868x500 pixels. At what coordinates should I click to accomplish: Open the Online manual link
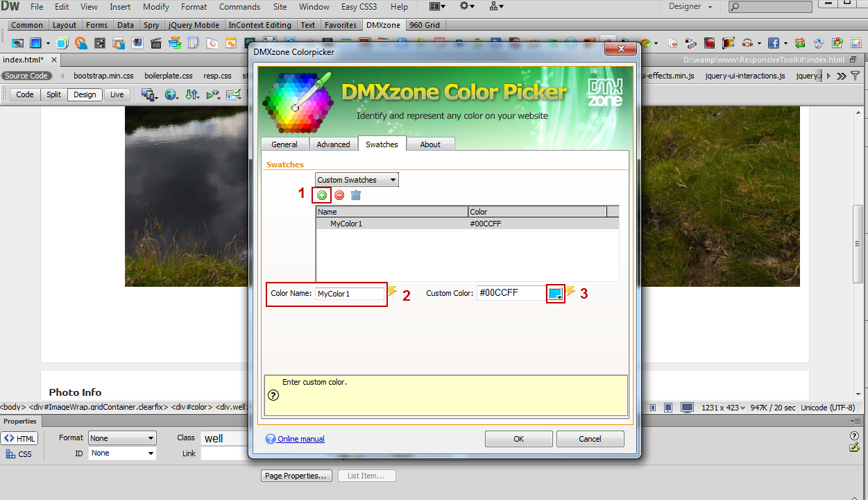click(301, 439)
